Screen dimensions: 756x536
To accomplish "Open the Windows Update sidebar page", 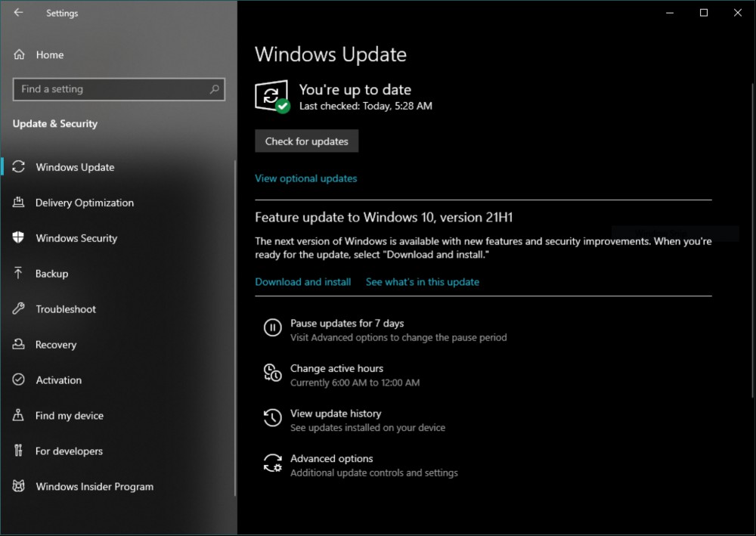I will (118, 167).
